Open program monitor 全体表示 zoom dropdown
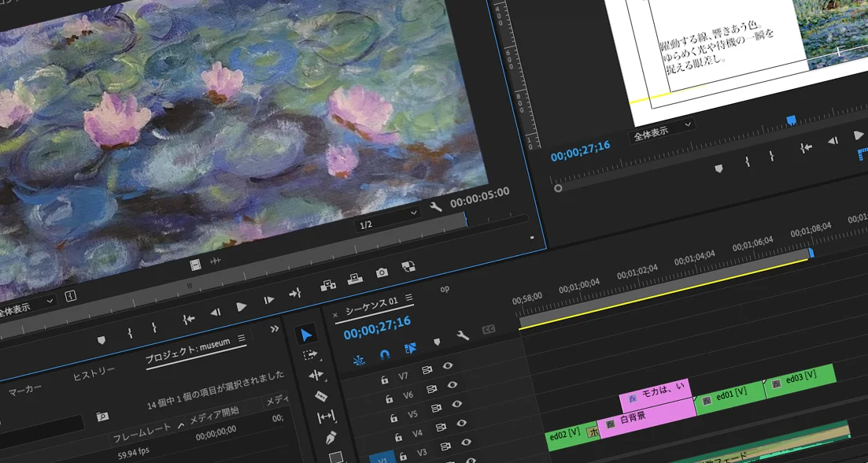The image size is (868, 463). click(x=663, y=131)
